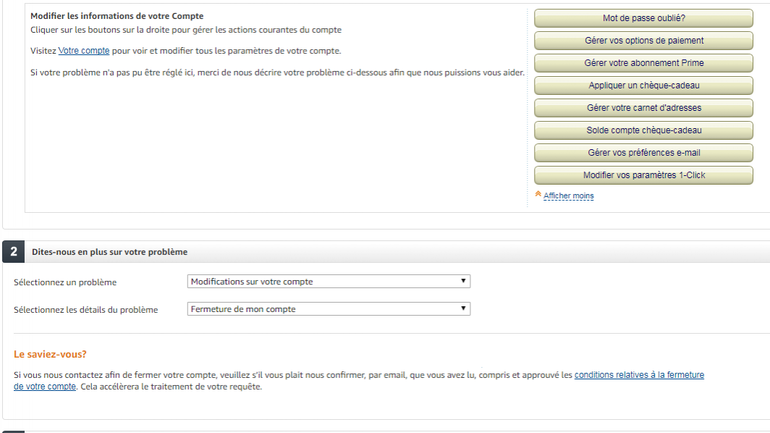Image resolution: width=770 pixels, height=433 pixels.
Task: Collapse options with "Afficher moins" link
Action: [x=568, y=196]
